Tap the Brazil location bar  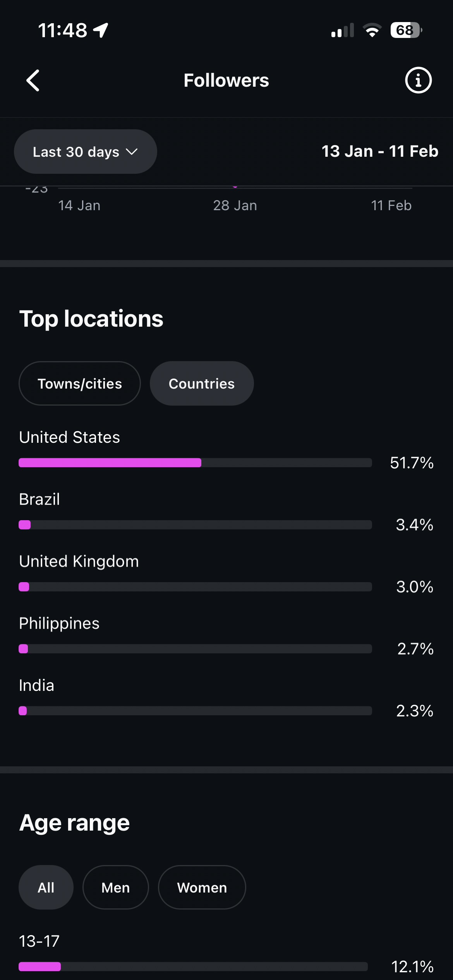195,525
